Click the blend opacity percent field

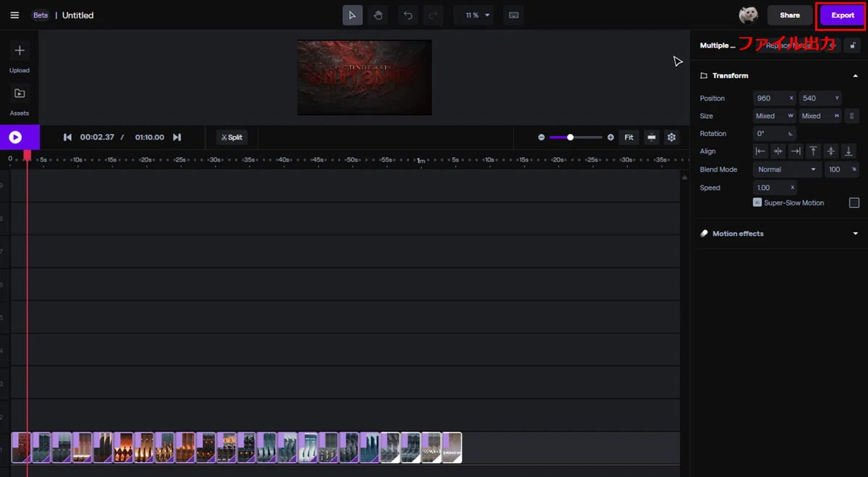pos(842,169)
